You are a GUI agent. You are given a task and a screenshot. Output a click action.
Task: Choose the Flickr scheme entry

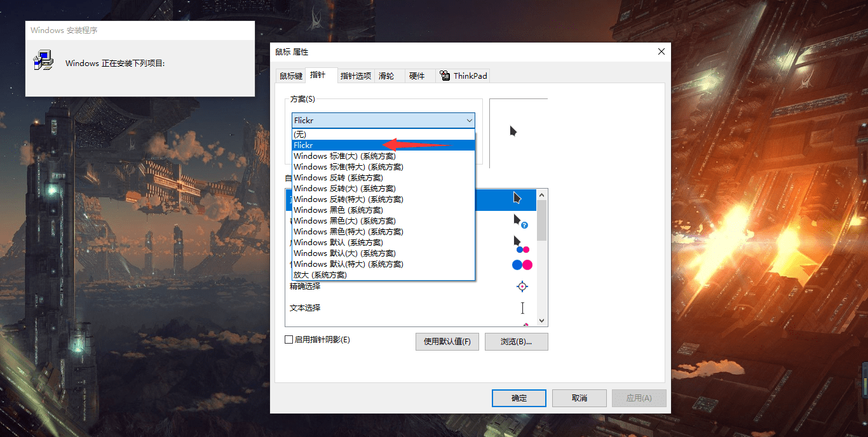pos(383,145)
